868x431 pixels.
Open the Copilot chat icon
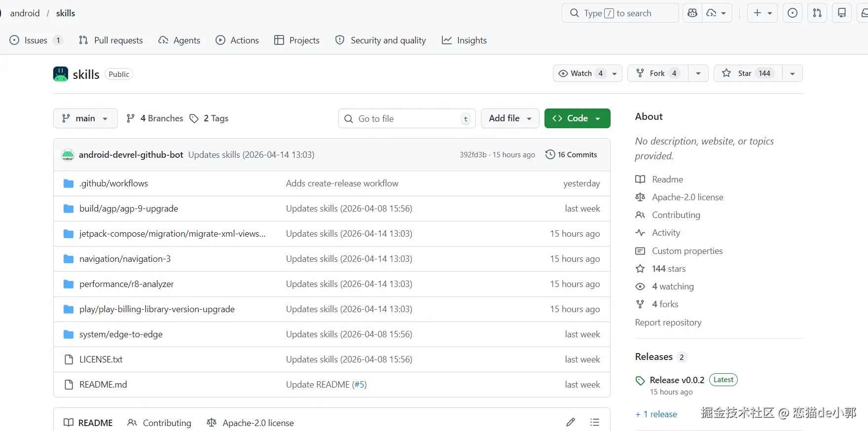(x=692, y=13)
